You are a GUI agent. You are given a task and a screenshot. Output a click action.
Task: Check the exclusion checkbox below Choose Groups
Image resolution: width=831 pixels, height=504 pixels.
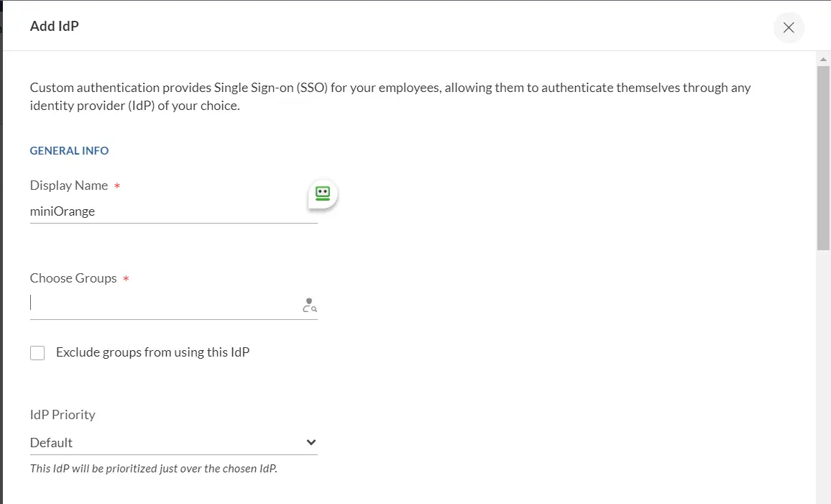[37, 352]
